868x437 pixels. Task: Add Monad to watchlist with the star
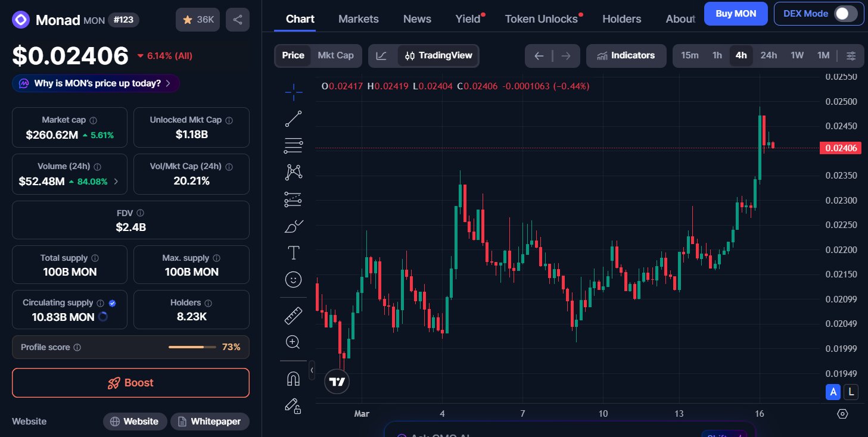click(198, 20)
